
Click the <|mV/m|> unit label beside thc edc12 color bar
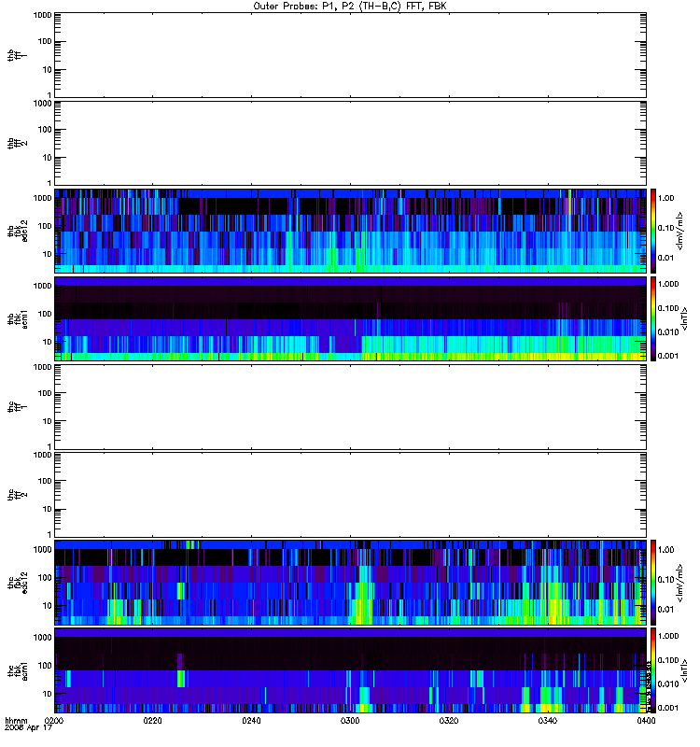[x=679, y=582]
